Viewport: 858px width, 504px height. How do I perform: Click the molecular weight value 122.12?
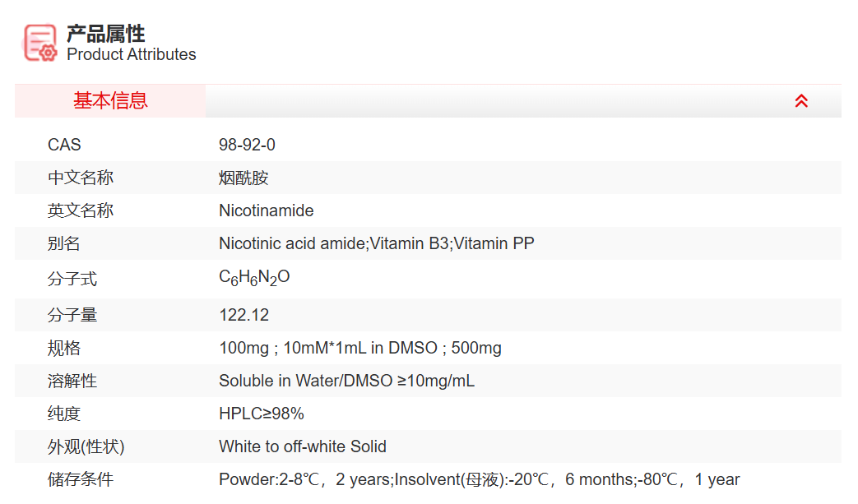click(x=243, y=315)
